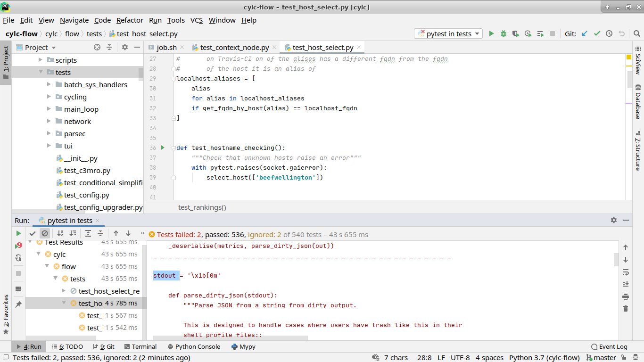
Task: Open the SciView side panel
Action: (x=638, y=60)
